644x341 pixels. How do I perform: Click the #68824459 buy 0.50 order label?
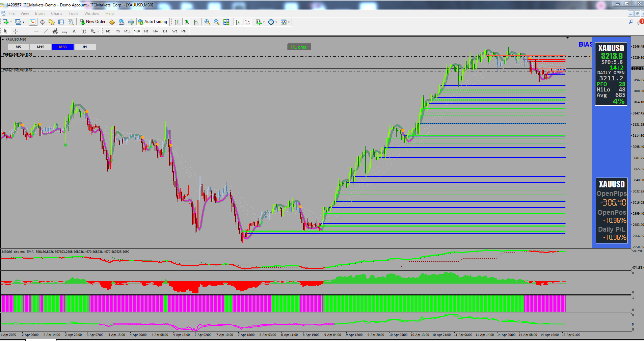pyautogui.click(x=18, y=70)
